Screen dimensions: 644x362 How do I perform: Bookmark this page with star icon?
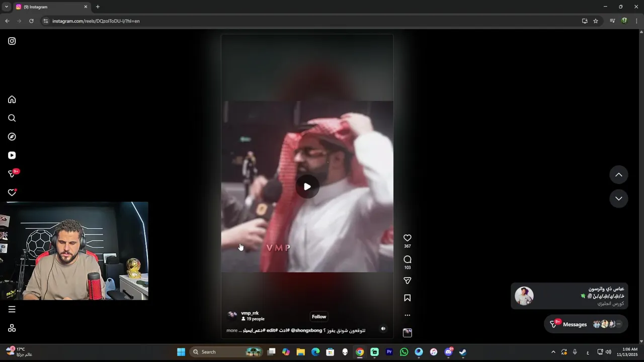point(596,21)
